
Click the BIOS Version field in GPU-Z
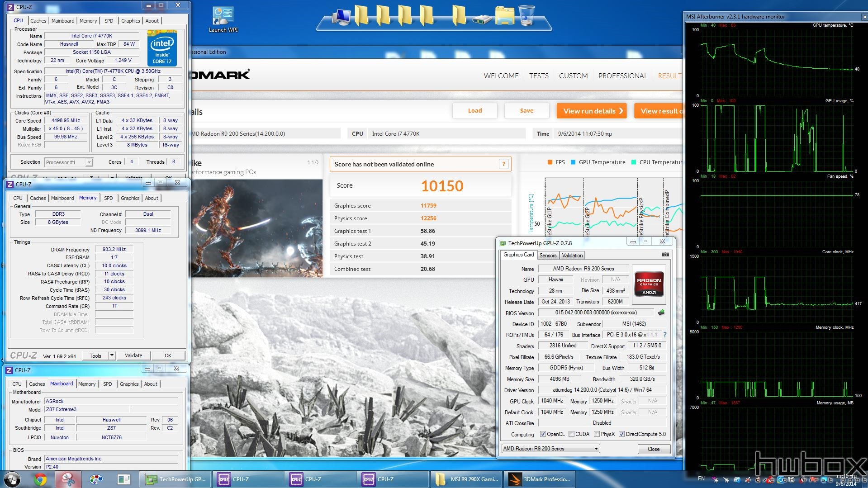(x=595, y=313)
